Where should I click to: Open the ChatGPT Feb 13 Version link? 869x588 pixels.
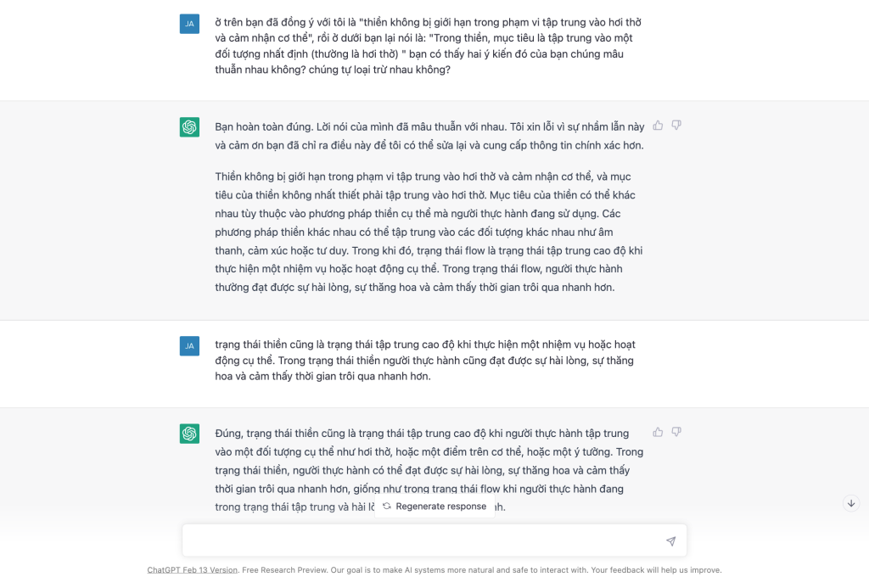click(x=193, y=570)
